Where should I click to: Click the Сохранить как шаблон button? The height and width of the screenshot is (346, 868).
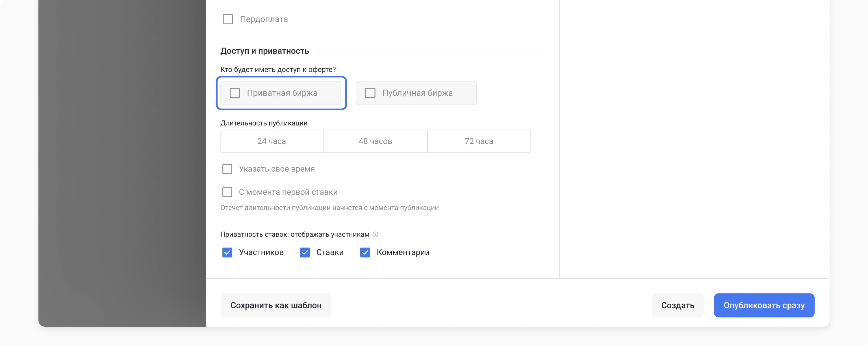click(276, 305)
